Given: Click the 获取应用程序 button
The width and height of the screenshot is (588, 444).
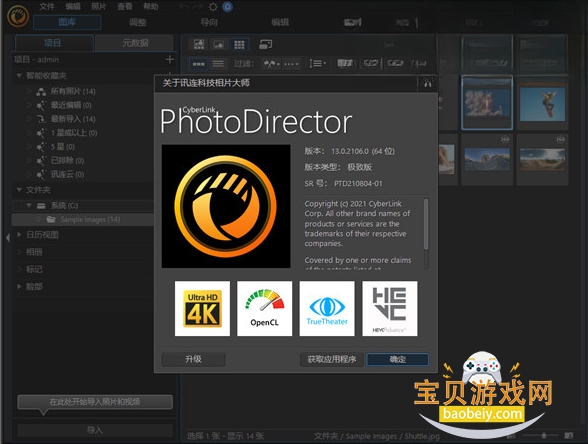Looking at the screenshot, I should 332,359.
